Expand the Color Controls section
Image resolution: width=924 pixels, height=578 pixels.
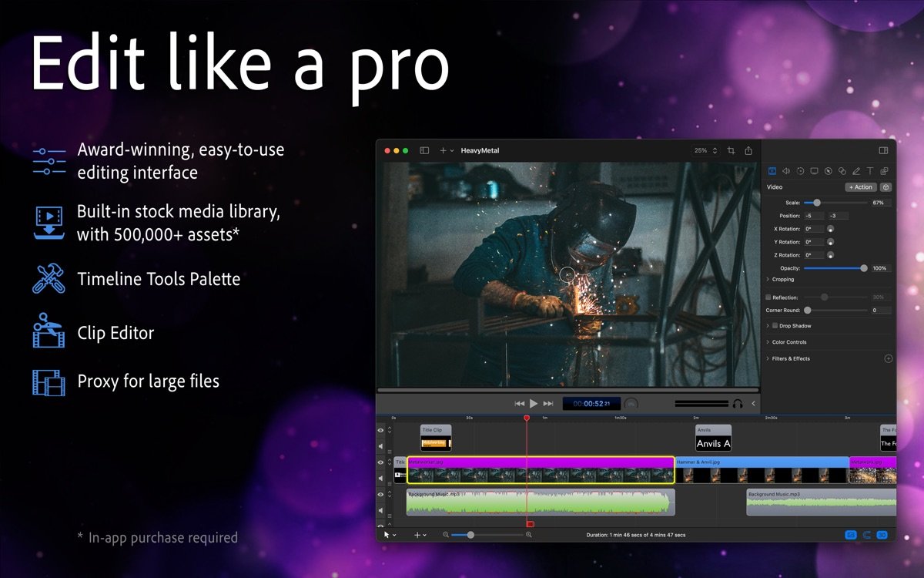(768, 342)
